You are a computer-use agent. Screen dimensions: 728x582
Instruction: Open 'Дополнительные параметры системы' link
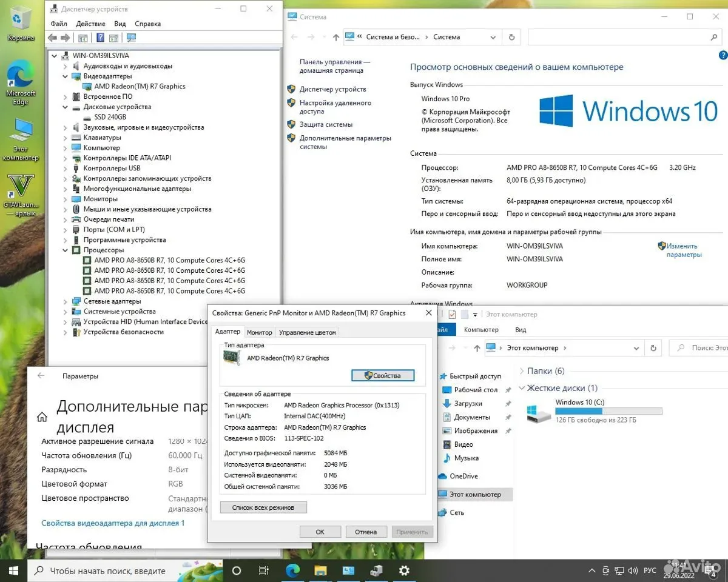point(345,142)
